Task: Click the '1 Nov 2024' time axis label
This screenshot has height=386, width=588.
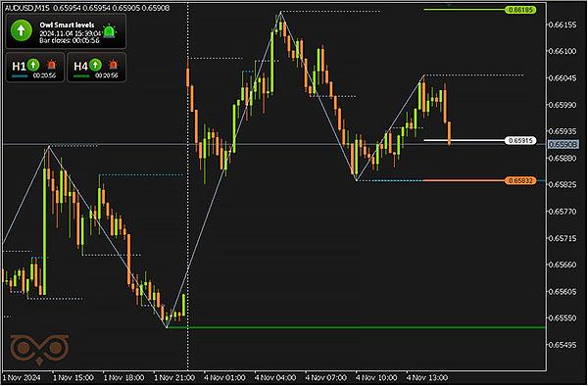Action: tap(22, 378)
